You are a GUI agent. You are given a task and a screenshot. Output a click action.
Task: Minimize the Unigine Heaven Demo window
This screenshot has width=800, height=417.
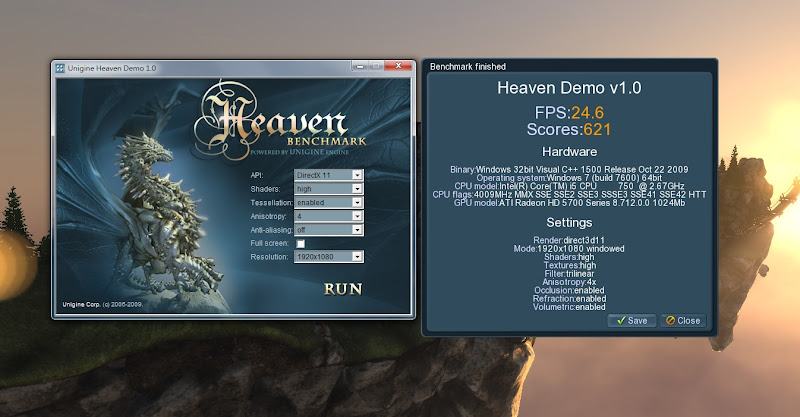[360, 66]
